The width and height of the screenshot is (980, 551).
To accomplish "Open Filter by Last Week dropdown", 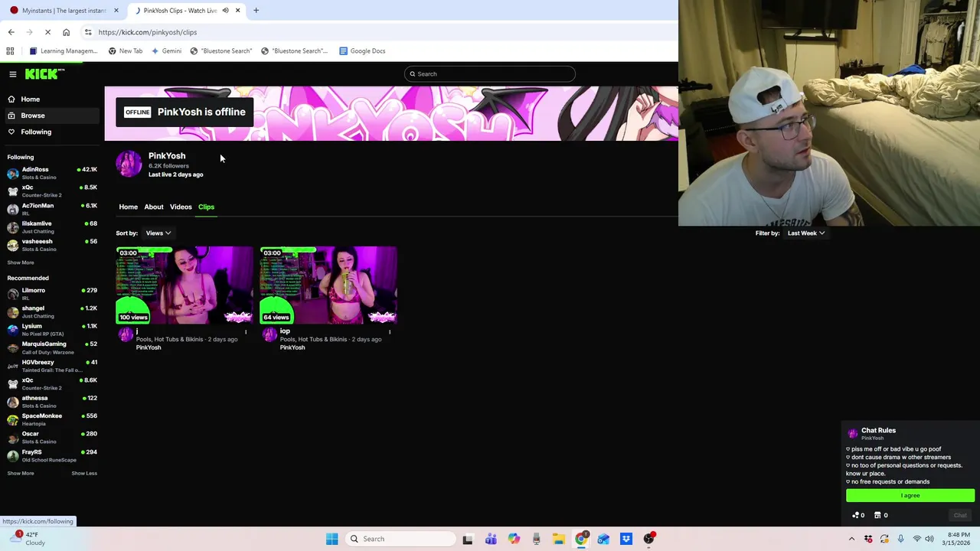I will [806, 233].
